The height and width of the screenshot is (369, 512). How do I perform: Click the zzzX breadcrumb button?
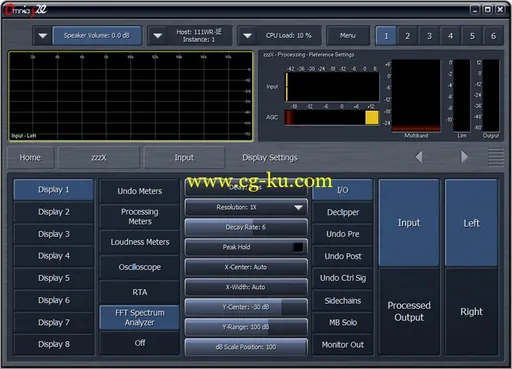click(x=99, y=157)
